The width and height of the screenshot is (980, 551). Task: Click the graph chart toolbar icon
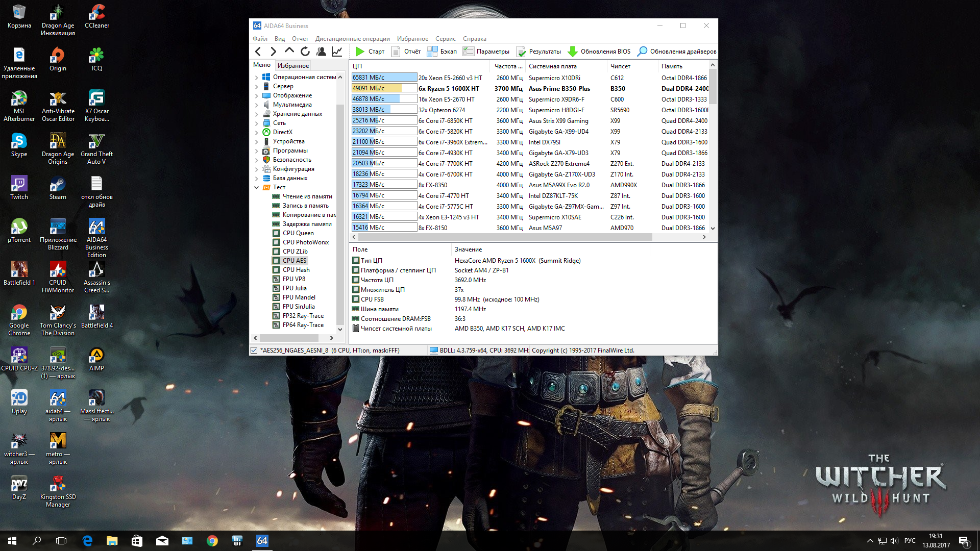pyautogui.click(x=337, y=52)
